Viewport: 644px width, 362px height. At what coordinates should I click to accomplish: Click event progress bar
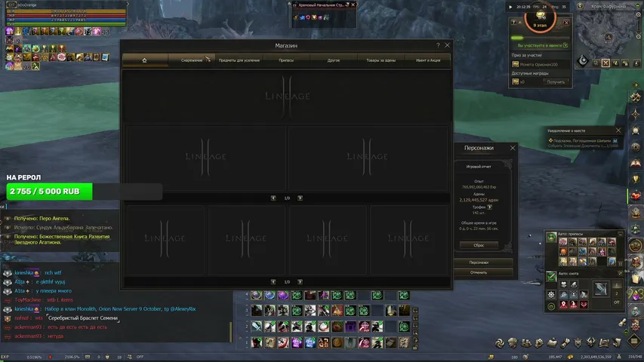pyautogui.click(x=539, y=38)
